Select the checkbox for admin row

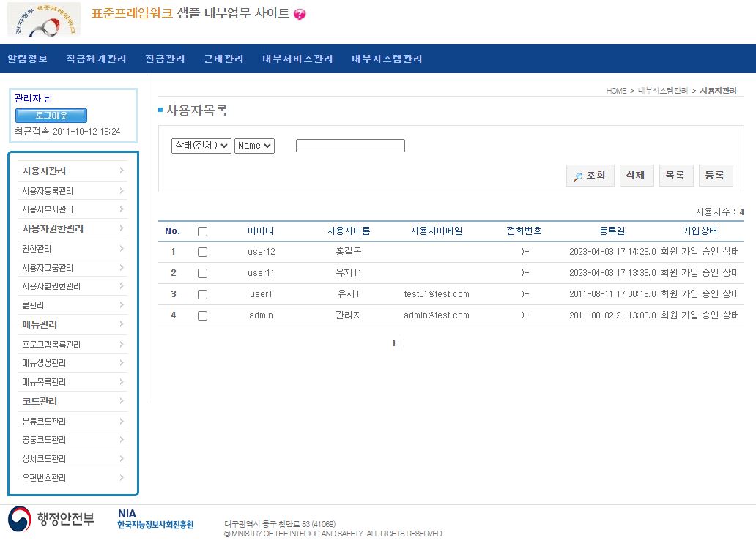(203, 315)
